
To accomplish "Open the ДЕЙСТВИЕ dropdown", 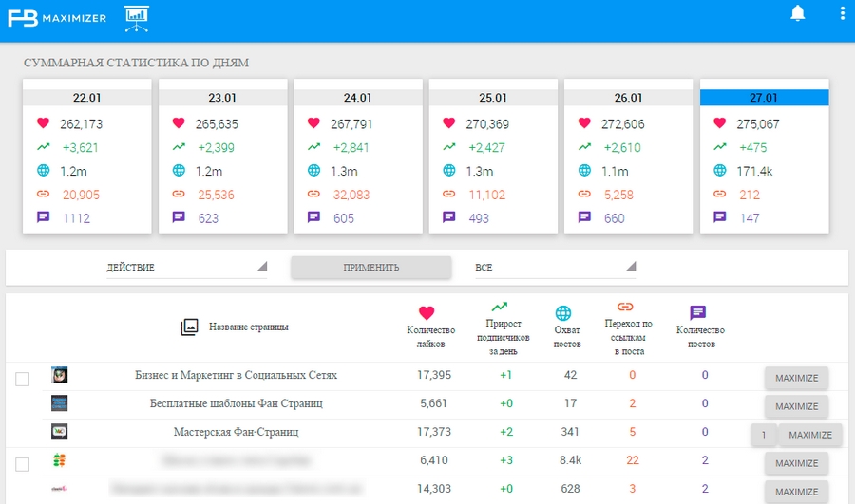I will click(x=186, y=267).
